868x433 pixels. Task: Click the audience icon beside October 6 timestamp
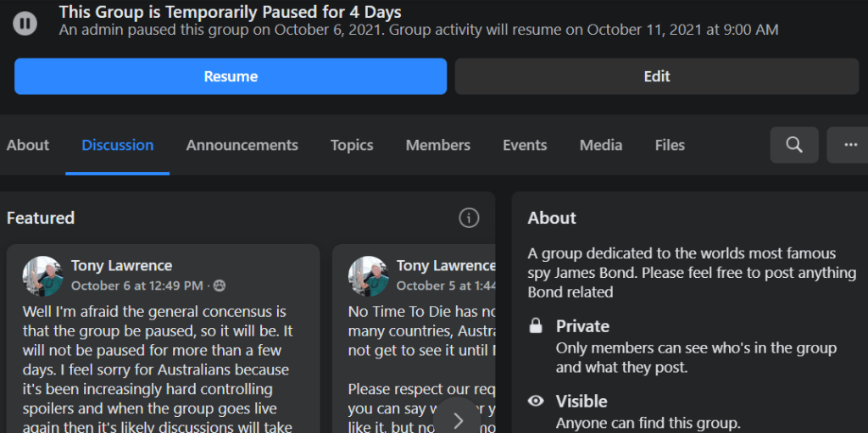click(x=220, y=286)
